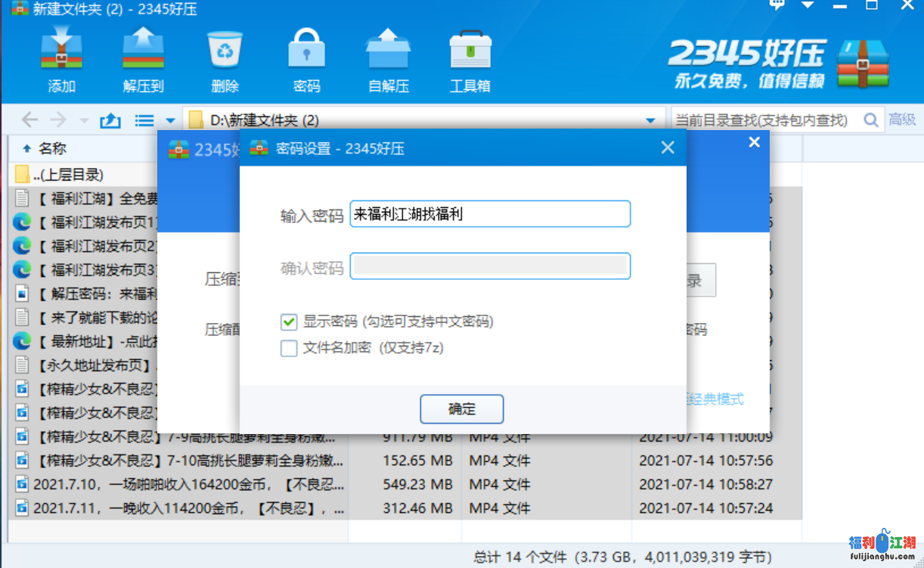924x568 pixels.
Task: Open the 工具箱 toolbox icon
Action: pyautogui.click(x=470, y=51)
